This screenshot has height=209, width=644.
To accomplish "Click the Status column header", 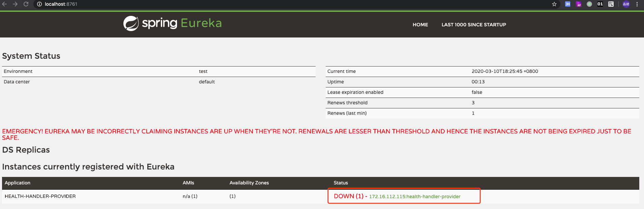I will coord(341,183).
